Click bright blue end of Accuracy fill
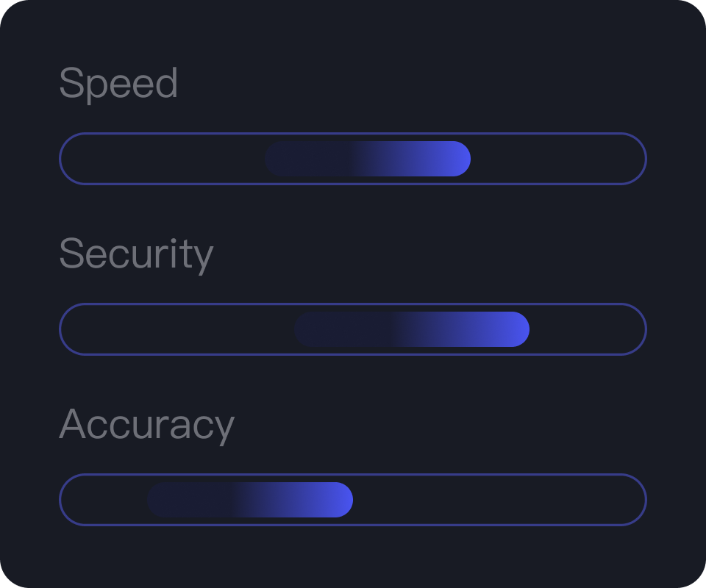This screenshot has width=706, height=588. pyautogui.click(x=340, y=500)
